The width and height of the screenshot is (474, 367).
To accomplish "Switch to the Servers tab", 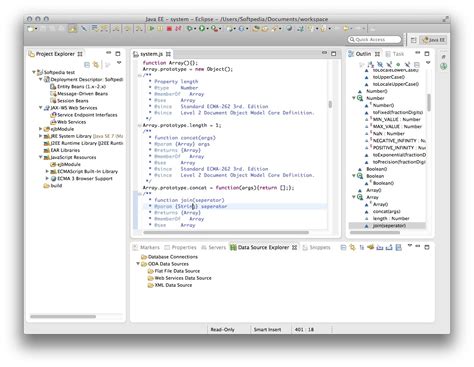I will coord(214,247).
